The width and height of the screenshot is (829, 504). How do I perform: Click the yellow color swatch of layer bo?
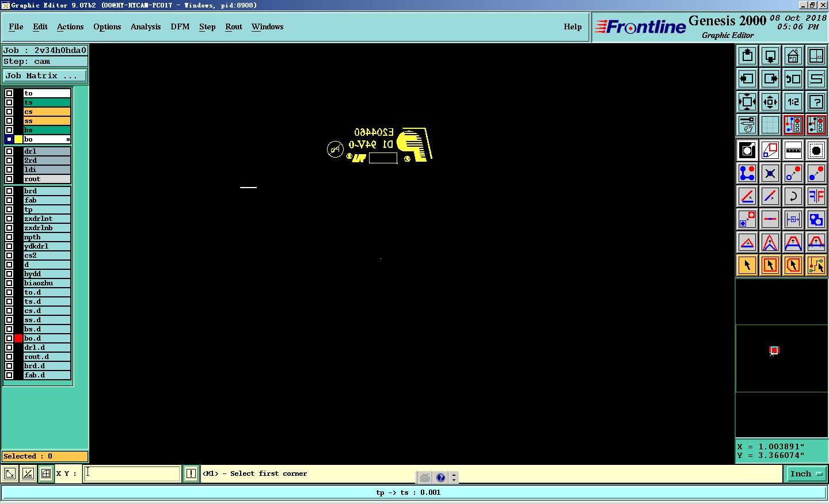[x=18, y=139]
